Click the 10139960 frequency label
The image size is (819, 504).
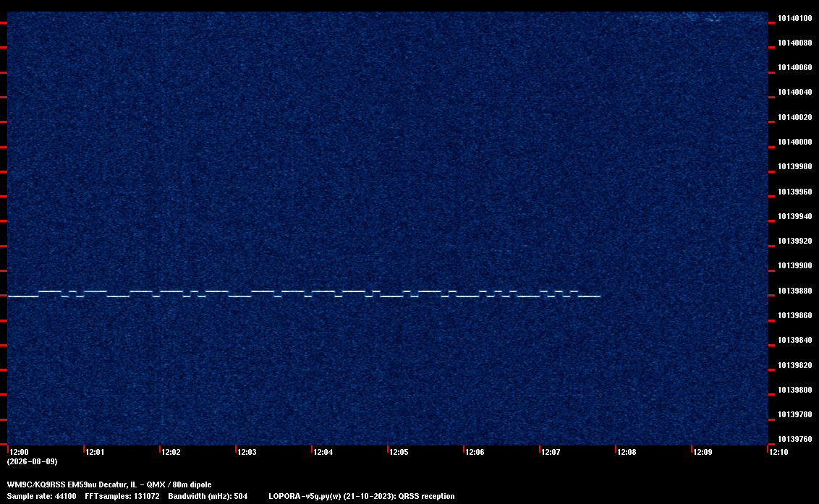click(x=794, y=192)
